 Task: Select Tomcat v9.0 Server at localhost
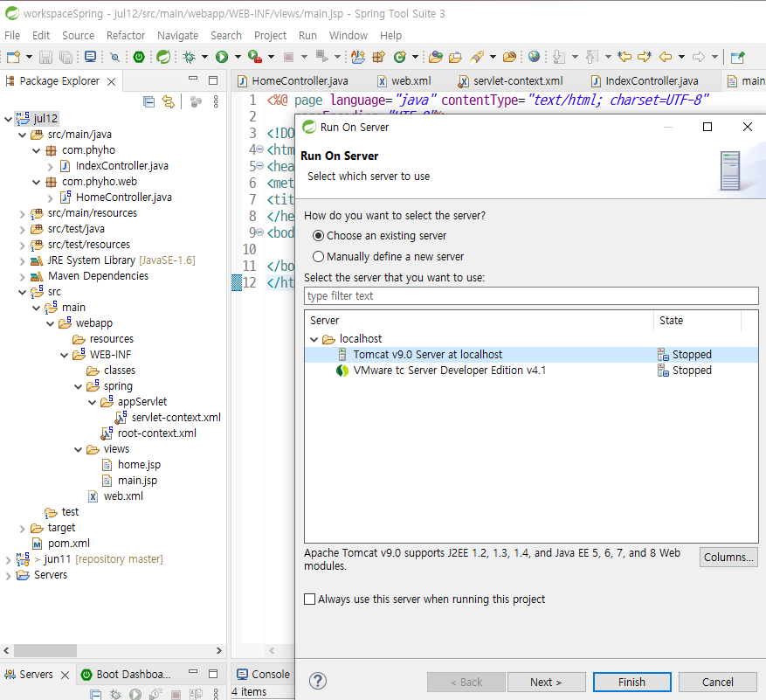pyautogui.click(x=531, y=355)
